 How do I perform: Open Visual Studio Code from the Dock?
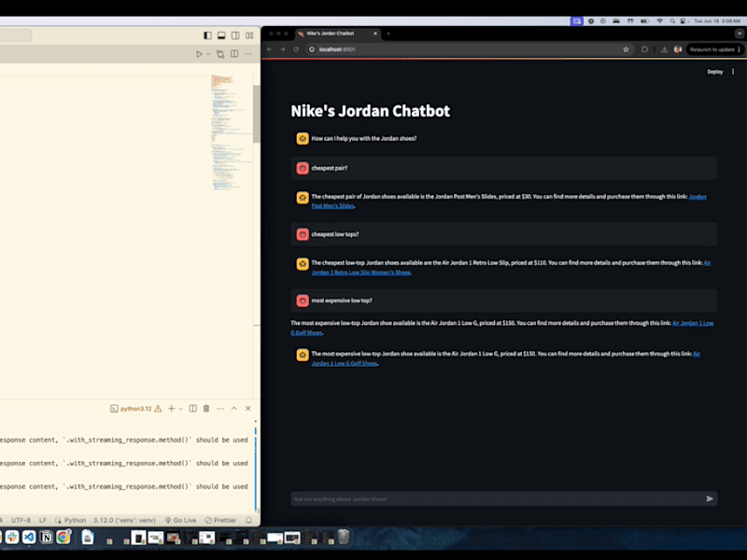pyautogui.click(x=29, y=538)
